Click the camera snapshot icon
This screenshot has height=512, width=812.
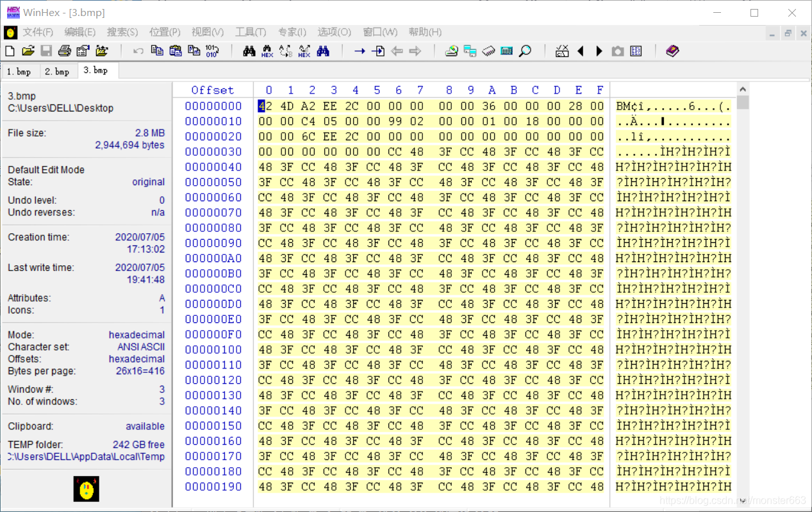point(618,51)
